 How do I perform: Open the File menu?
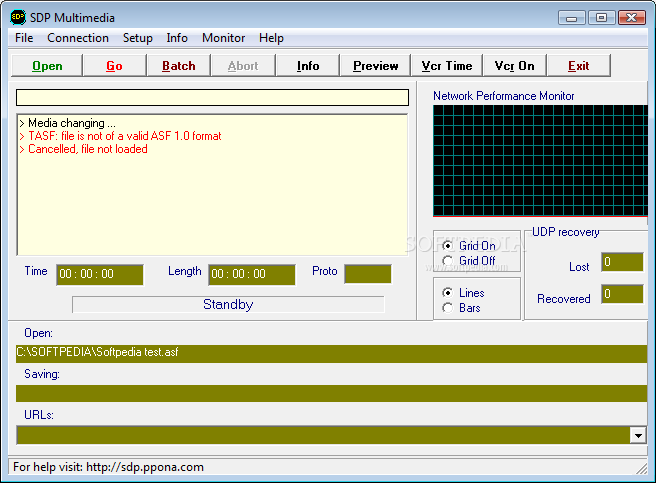tap(24, 38)
